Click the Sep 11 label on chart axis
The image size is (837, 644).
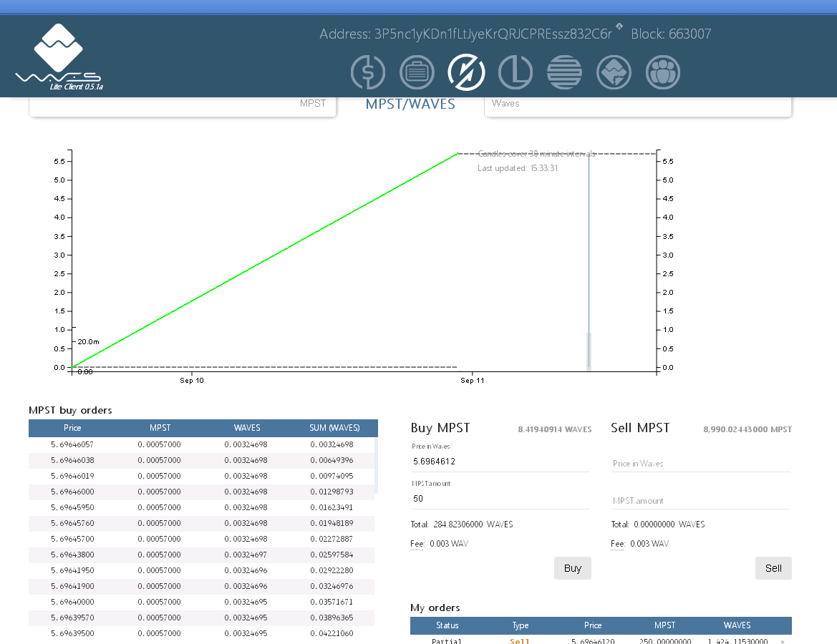pos(473,381)
